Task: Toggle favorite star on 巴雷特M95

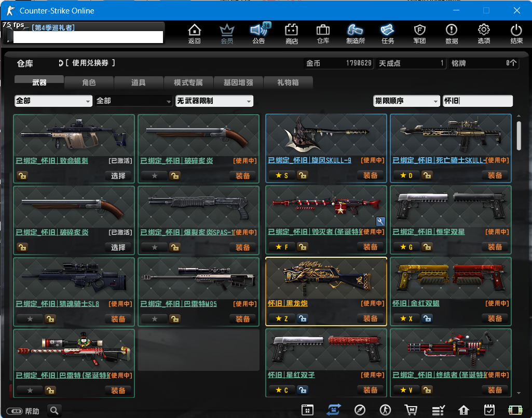Action: pos(154,318)
